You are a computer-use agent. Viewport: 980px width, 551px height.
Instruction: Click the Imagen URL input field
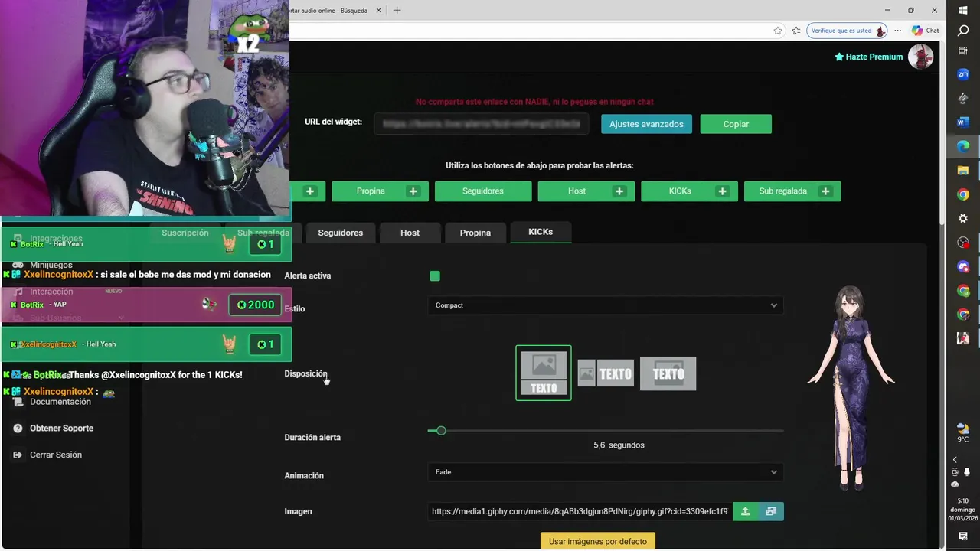coord(580,511)
